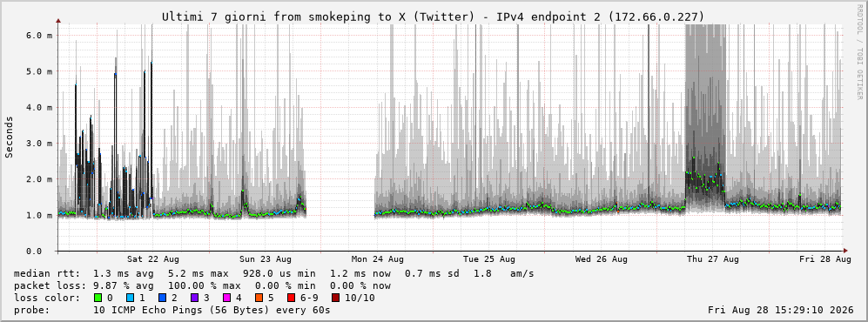Click the light blue loss color 1 swatch

130,299
